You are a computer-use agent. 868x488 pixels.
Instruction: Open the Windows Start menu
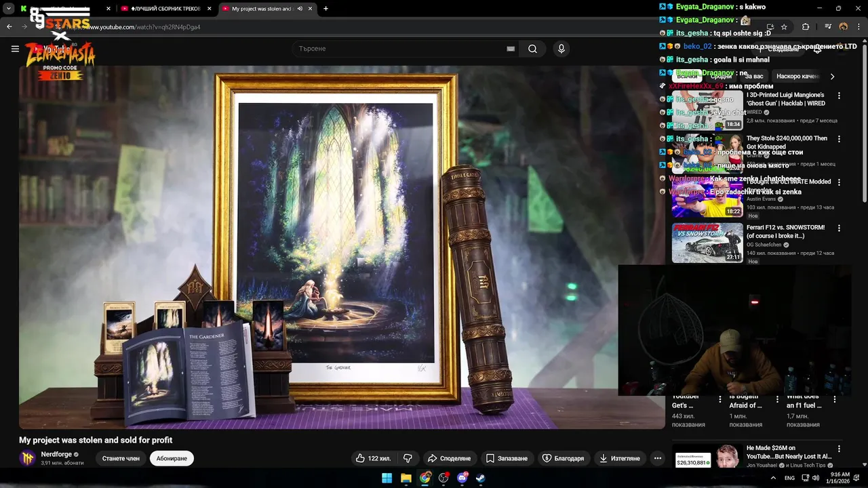click(387, 478)
